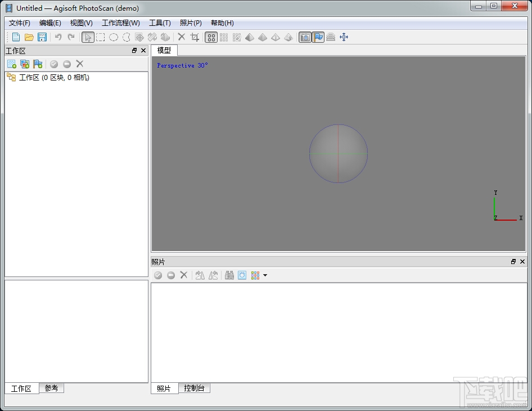Image resolution: width=532 pixels, height=411 pixels.
Task: Create a new project with New icon
Action: [16, 37]
